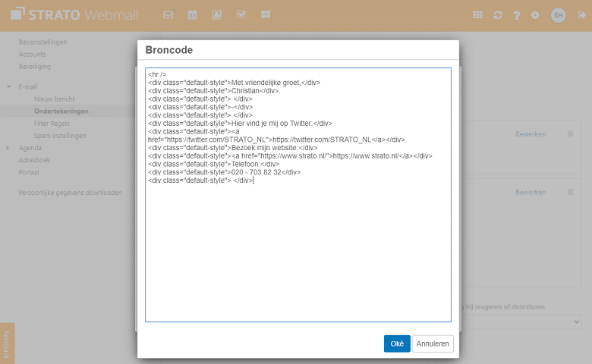Select Adresboek in the sidebar
Image resolution: width=592 pixels, height=364 pixels.
34,160
